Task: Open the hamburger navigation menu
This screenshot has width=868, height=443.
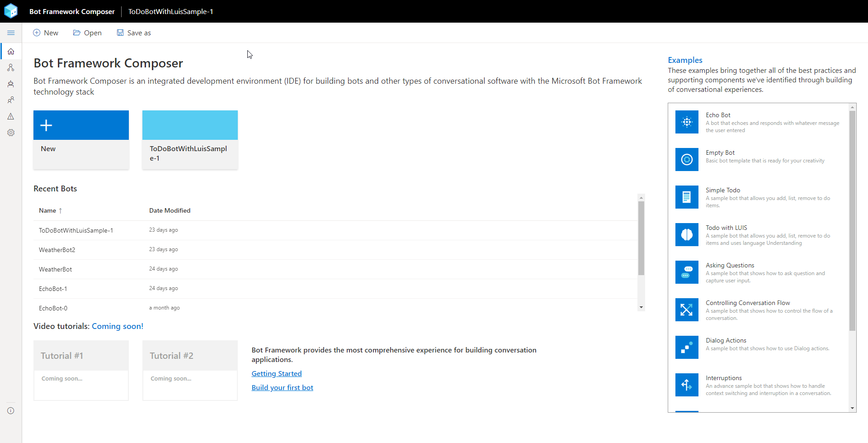Action: (11, 33)
